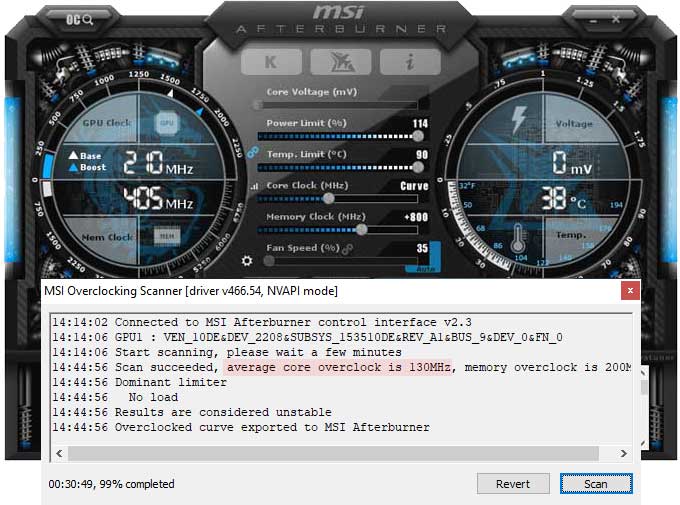Click the 114 Power Limit value
Viewport: 680px width, 505px height.
(x=420, y=124)
